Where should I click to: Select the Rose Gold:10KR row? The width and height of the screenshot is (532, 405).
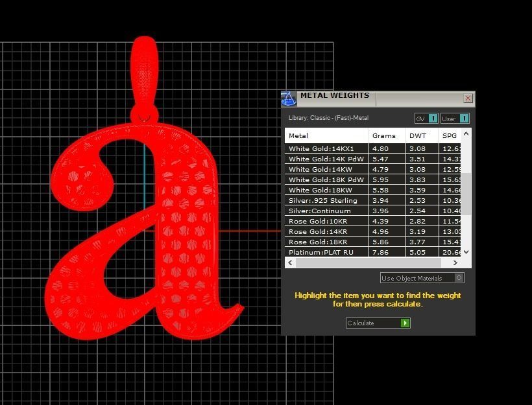[x=373, y=222]
